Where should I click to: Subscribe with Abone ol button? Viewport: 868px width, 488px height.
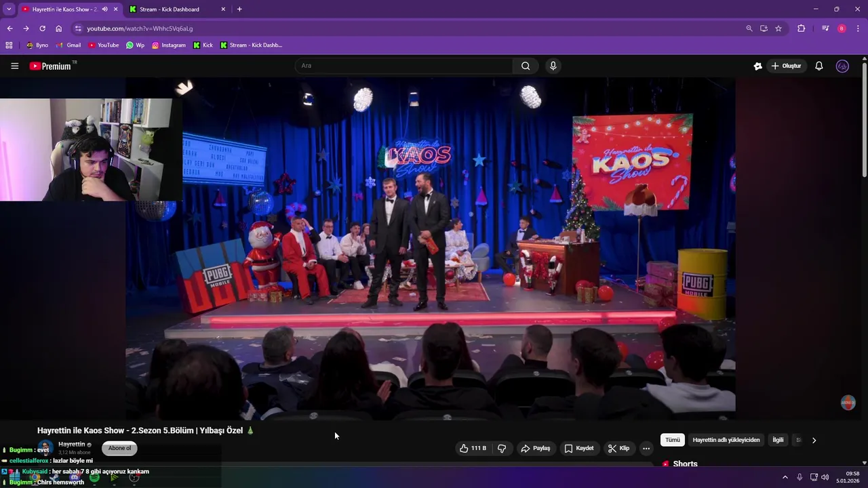(119, 448)
